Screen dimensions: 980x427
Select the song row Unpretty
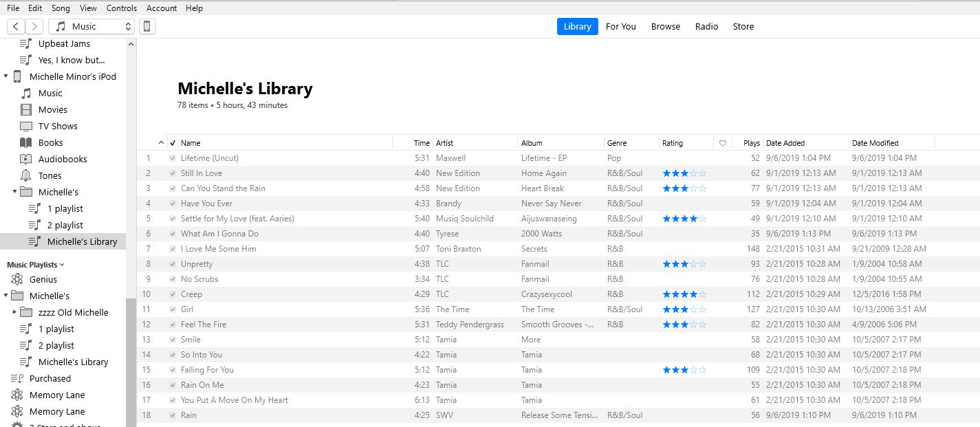[558, 264]
